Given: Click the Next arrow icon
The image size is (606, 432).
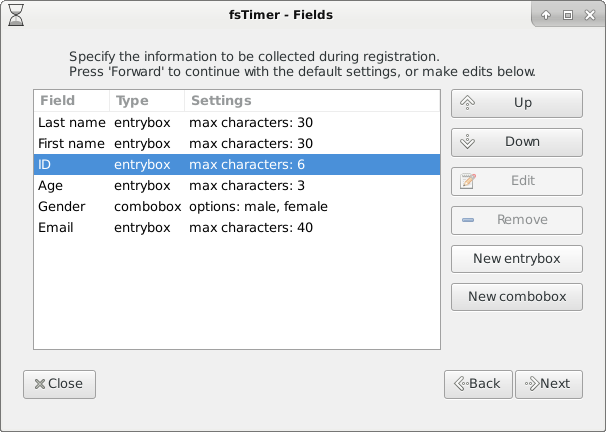Looking at the screenshot, I should tap(532, 384).
